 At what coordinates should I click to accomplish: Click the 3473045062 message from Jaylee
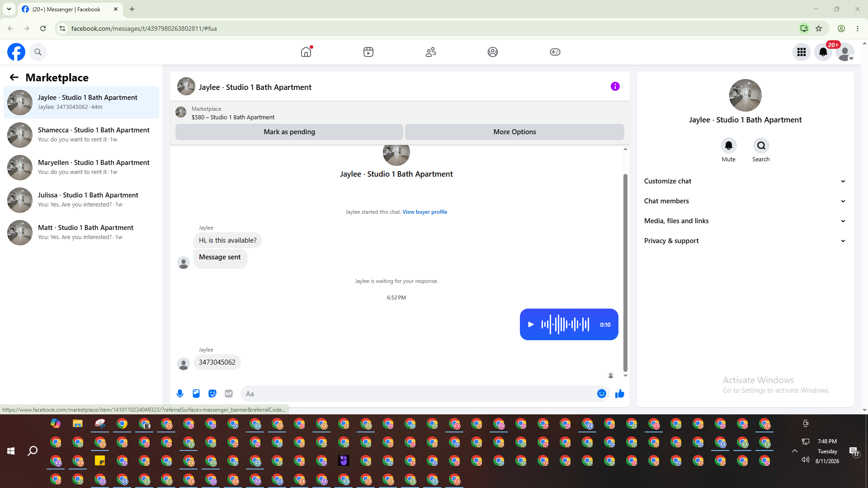[217, 362]
